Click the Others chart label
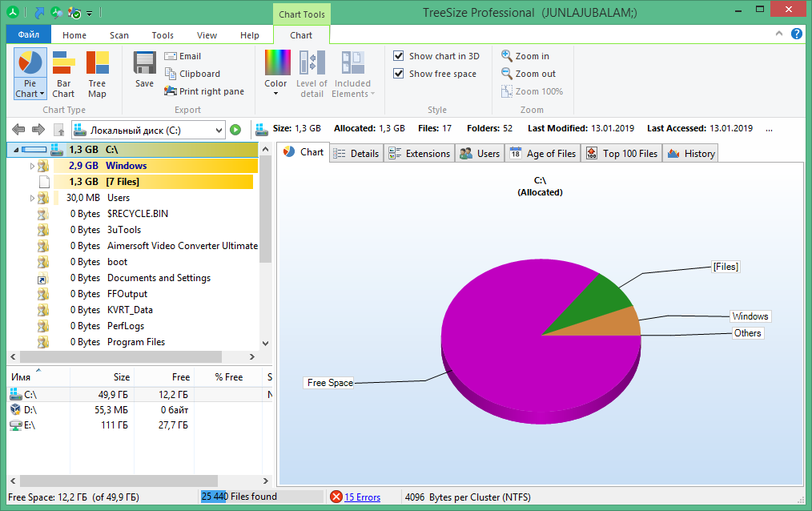812x511 pixels. [747, 333]
